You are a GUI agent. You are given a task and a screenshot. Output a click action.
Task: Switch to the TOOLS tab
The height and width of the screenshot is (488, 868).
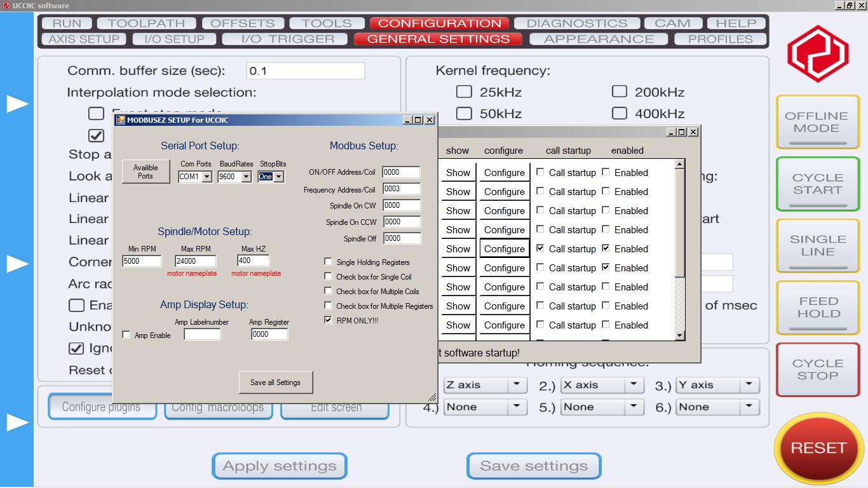[327, 24]
